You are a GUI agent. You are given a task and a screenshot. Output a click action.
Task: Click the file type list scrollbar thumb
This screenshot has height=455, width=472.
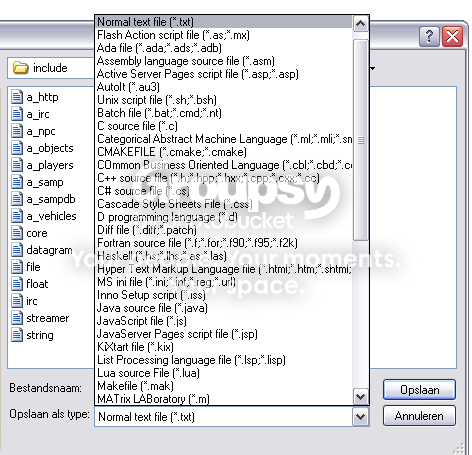click(360, 140)
